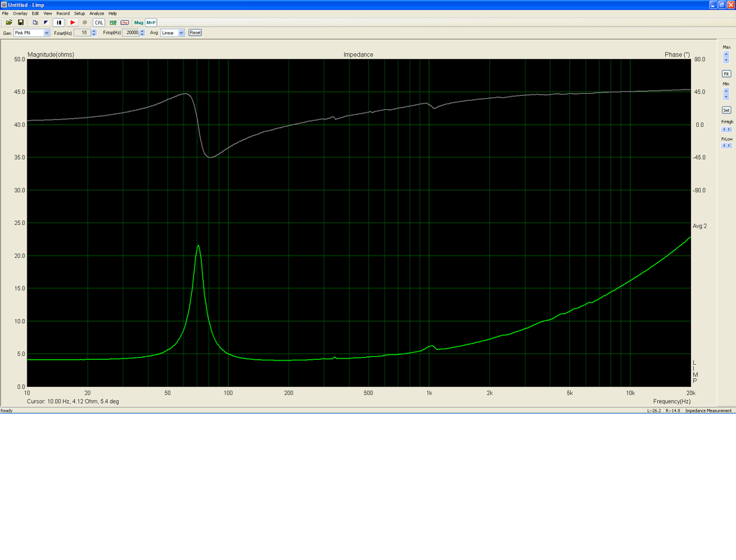
Task: Click the Fstop(Hz) input field
Action: [130, 33]
